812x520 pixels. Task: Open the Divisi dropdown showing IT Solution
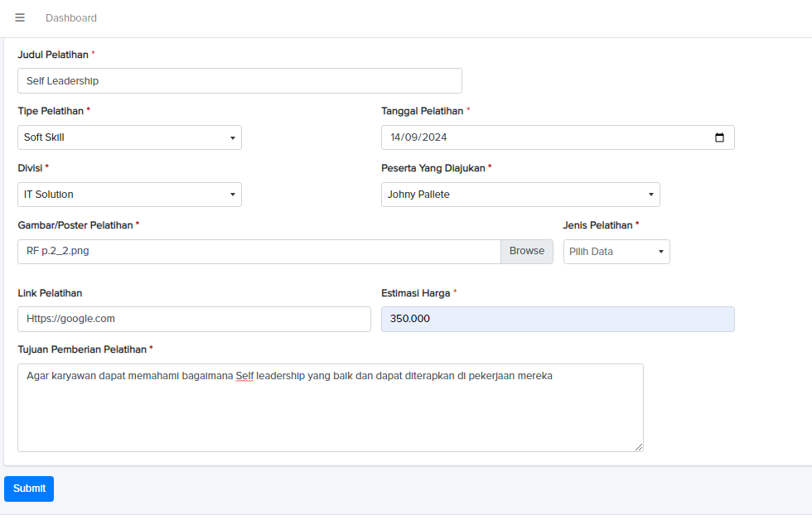(129, 195)
